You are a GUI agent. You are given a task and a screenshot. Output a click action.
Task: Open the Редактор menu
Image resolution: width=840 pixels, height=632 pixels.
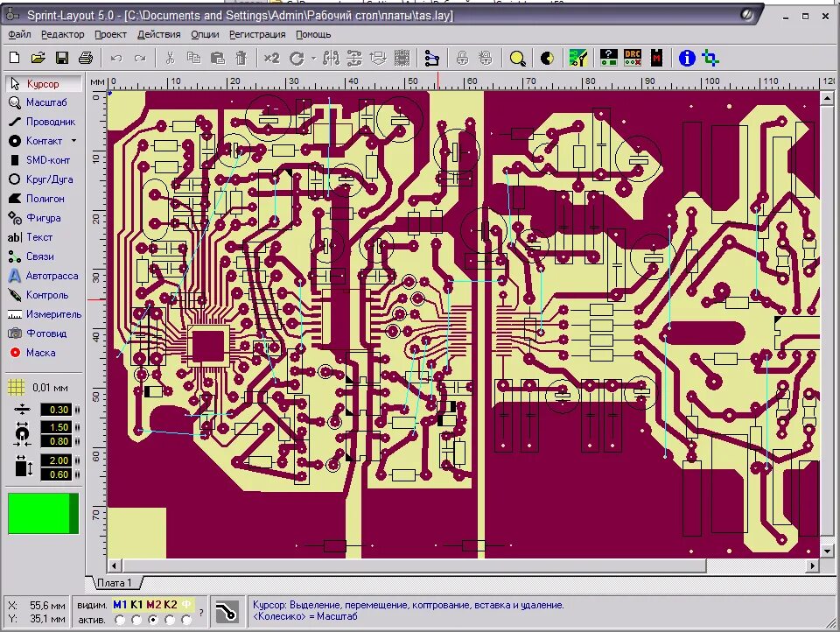pos(63,34)
